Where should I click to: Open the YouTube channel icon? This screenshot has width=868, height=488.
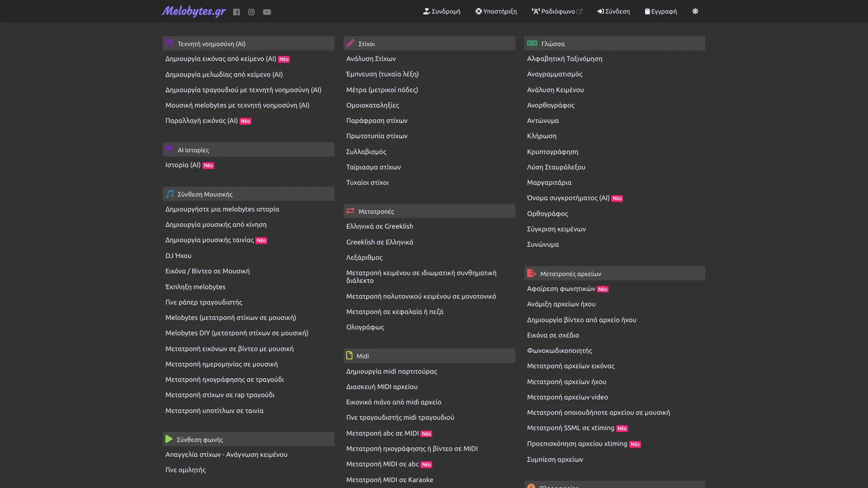[x=267, y=11]
